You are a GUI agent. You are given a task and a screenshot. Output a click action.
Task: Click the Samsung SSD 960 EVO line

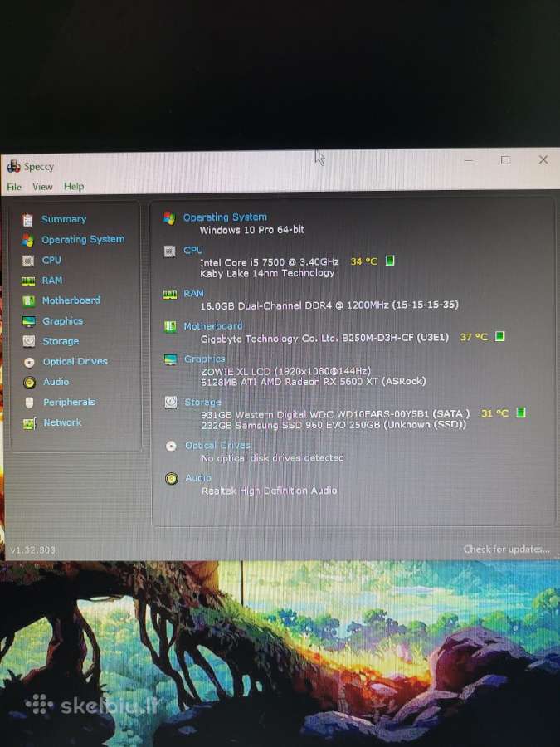[334, 424]
